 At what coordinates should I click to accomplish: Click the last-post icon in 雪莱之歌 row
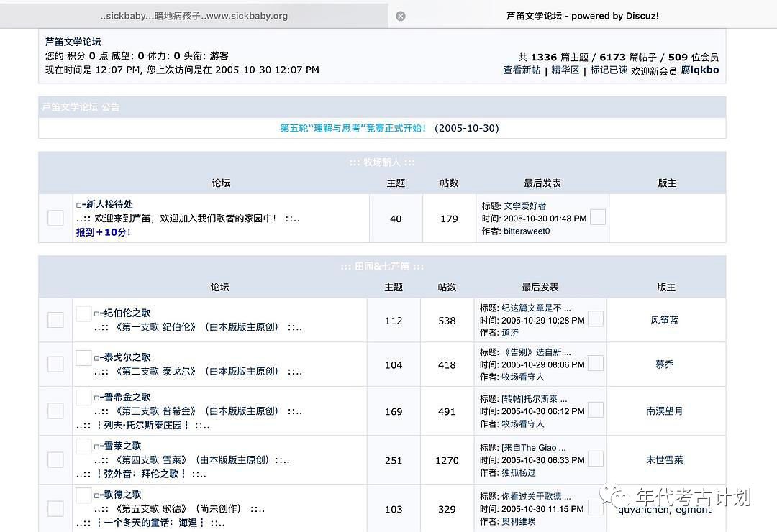coord(595,459)
